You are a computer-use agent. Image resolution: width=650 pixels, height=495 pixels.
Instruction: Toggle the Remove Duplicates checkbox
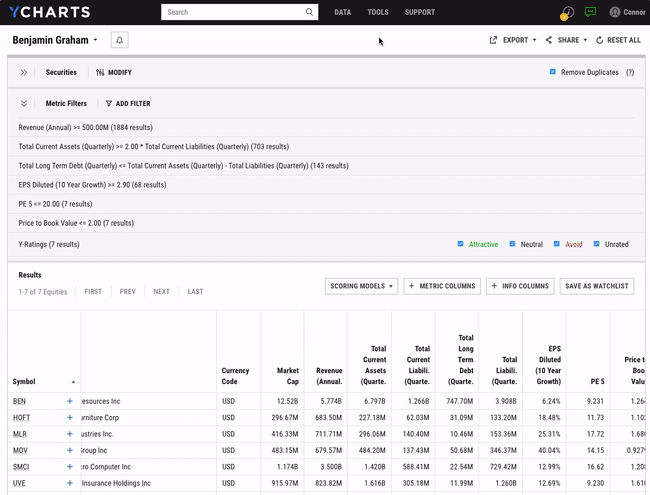click(553, 72)
